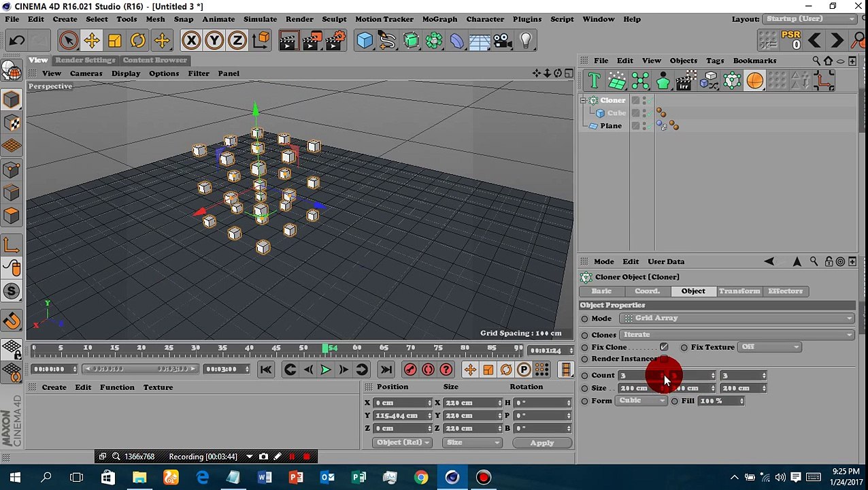868x490 pixels.
Task: Open the Fix Texture dropdown
Action: click(x=769, y=347)
